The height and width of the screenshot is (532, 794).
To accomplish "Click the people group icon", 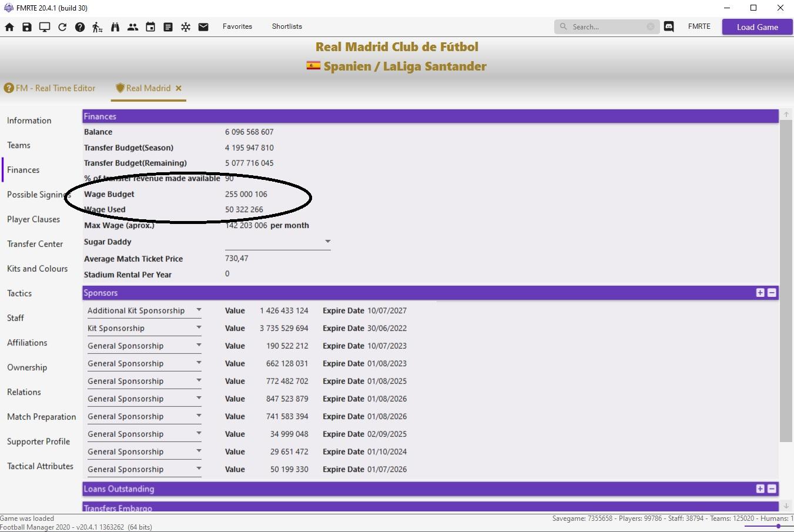I will click(x=133, y=27).
